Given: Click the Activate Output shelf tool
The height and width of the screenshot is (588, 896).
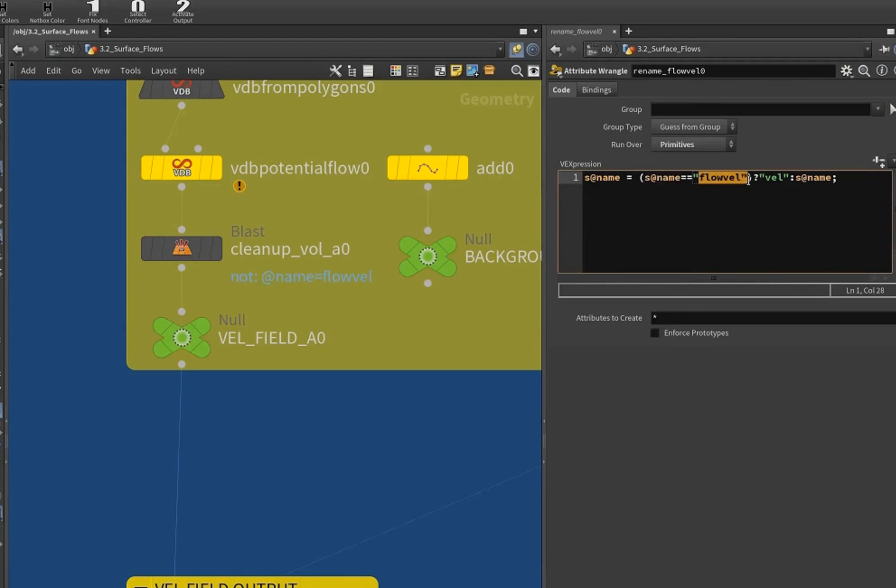Looking at the screenshot, I should pyautogui.click(x=183, y=12).
